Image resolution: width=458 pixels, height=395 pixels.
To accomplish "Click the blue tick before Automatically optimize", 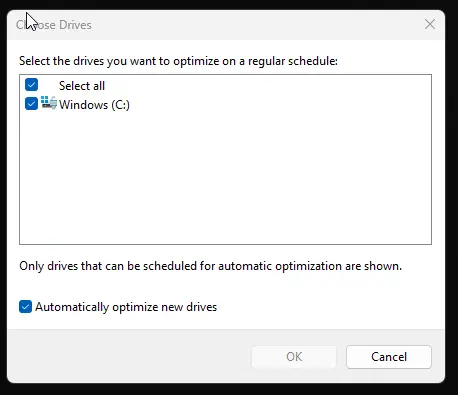I will (25, 307).
